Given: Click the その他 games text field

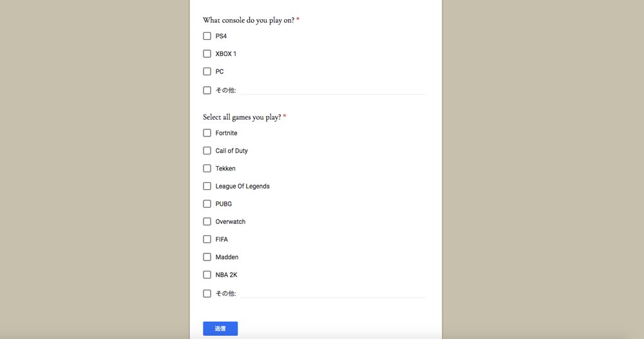Looking at the screenshot, I should point(332,293).
